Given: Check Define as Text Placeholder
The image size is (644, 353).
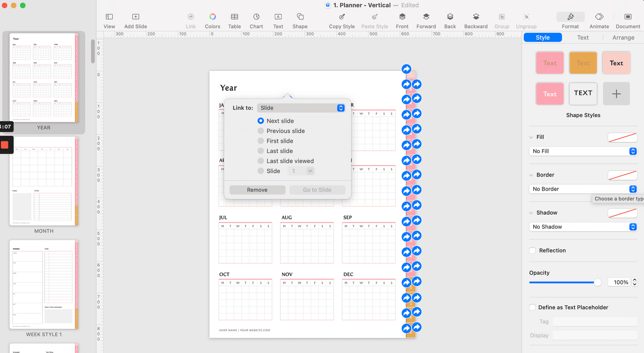Looking at the screenshot, I should pyautogui.click(x=532, y=307).
